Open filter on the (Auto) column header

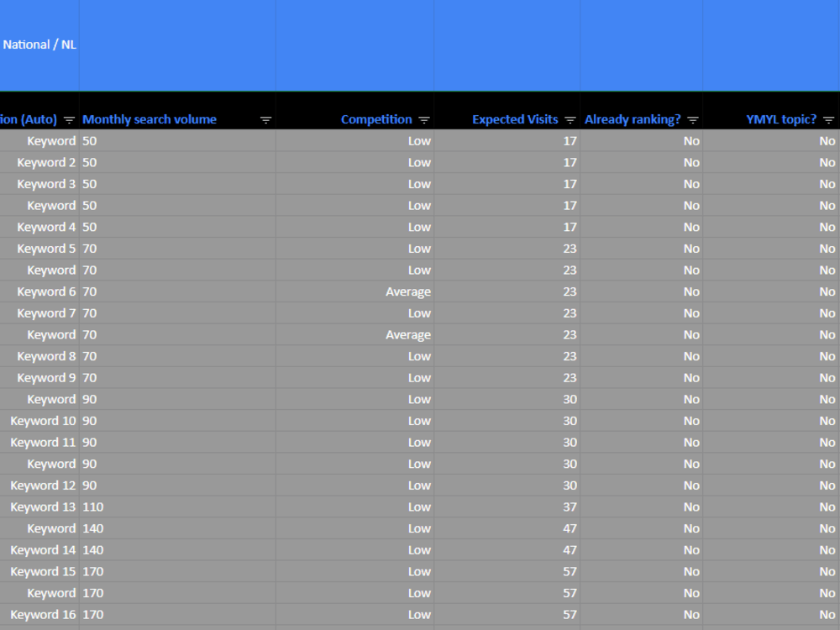tap(69, 120)
